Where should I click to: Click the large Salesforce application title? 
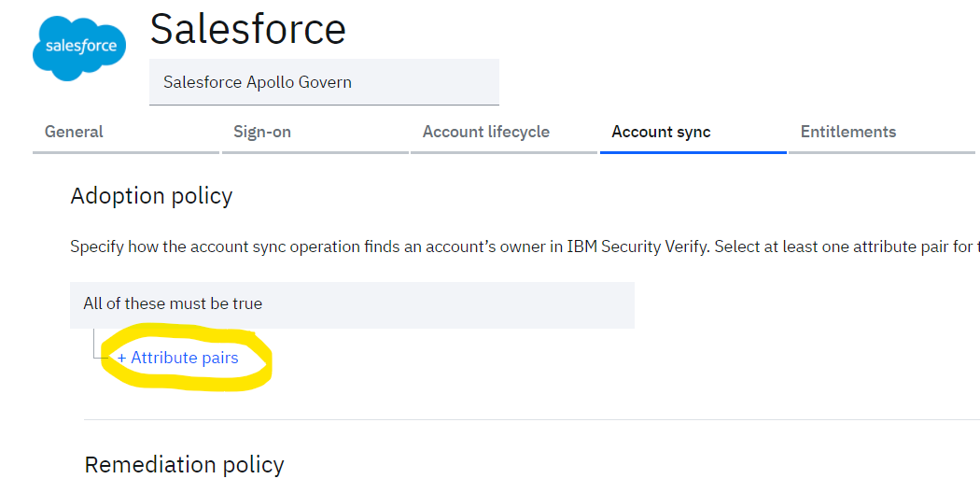pos(248,29)
